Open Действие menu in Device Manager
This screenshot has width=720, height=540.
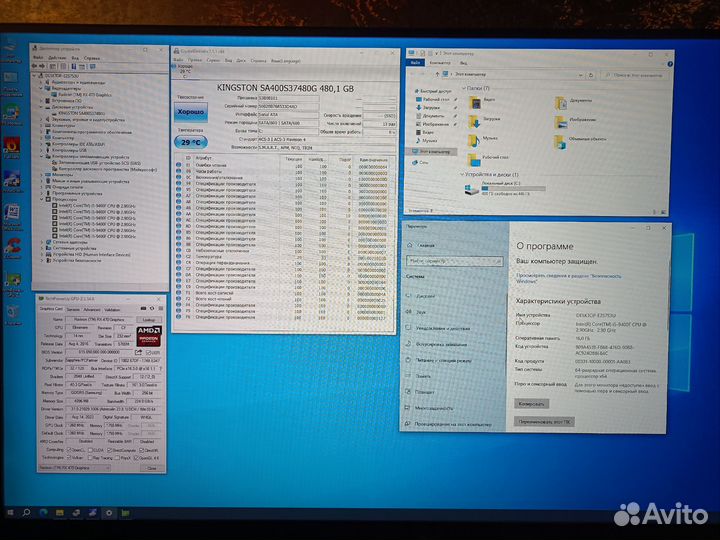(x=57, y=58)
